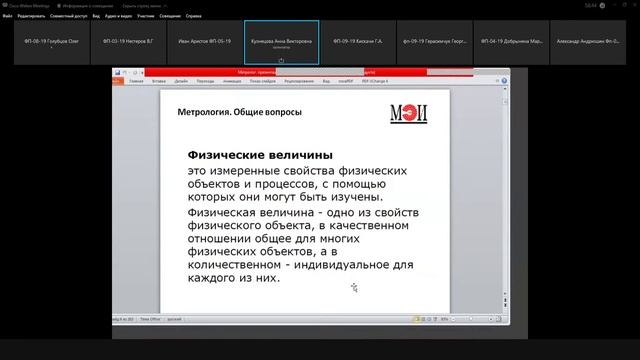Switch to the Дизайн ribbon tab
The image size is (640, 360).
click(x=181, y=81)
